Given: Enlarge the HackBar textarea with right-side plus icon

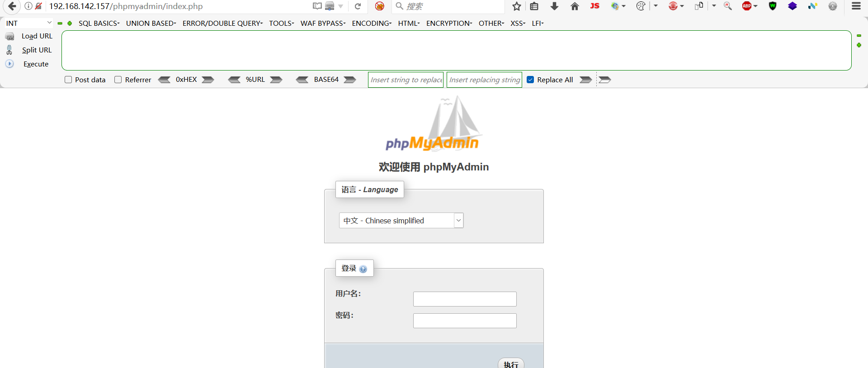Looking at the screenshot, I should 859,45.
